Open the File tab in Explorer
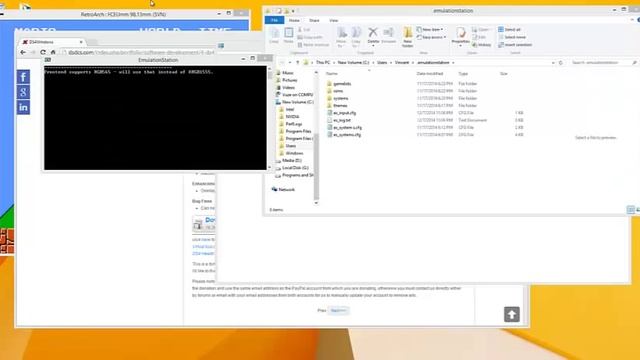This screenshot has height=360, width=640. tap(274, 20)
